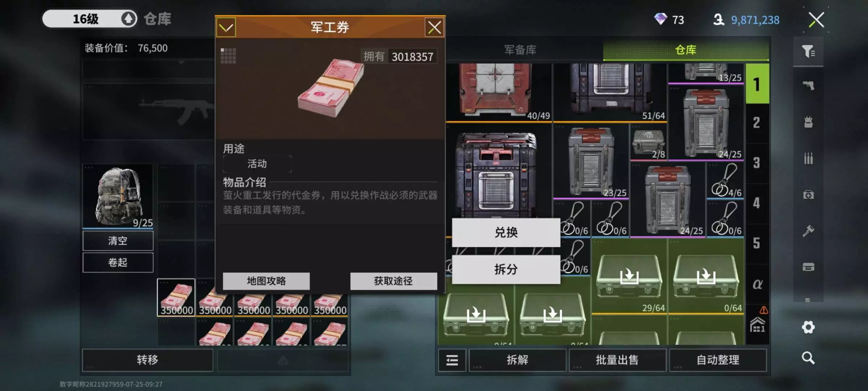Image resolution: width=868 pixels, height=391 pixels.
Task: Click the 兑换 exchange button
Action: point(506,232)
